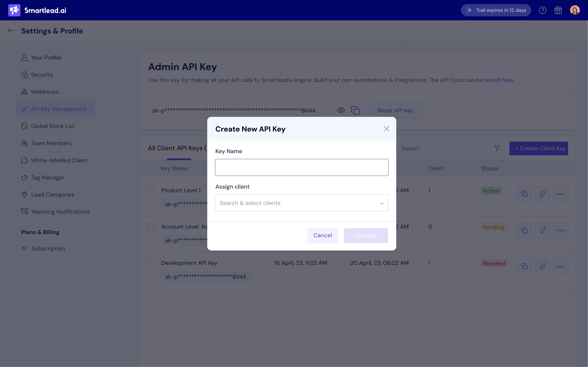Close the Create New API Key dialog
Screen dimensions: 588x367
coord(386,129)
